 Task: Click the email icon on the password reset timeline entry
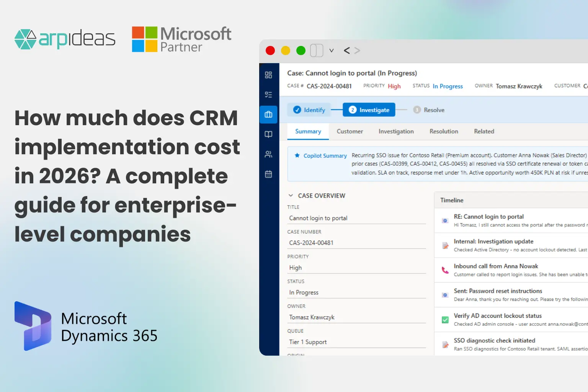click(x=445, y=295)
